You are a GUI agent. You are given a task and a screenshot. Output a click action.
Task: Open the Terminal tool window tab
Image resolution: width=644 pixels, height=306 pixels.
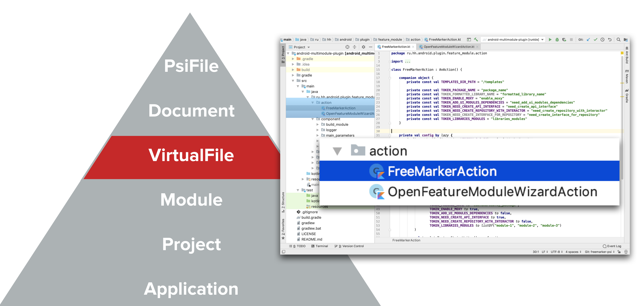[x=320, y=246]
